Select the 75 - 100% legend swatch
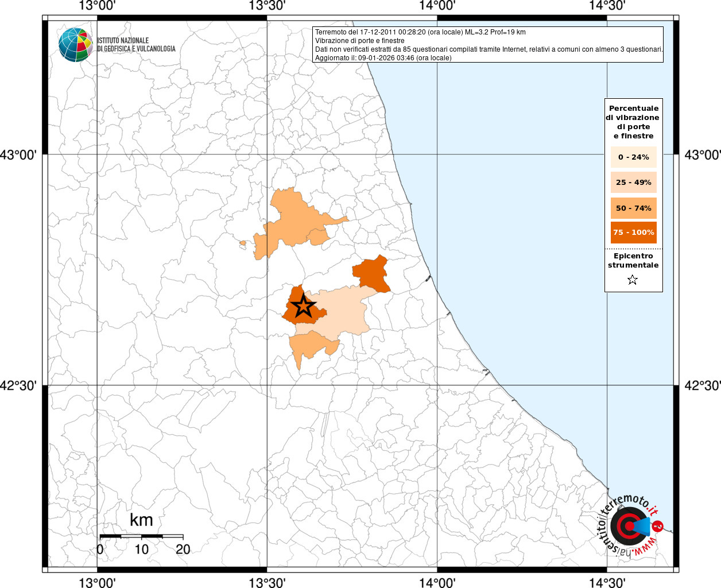The image size is (721, 588). [634, 233]
